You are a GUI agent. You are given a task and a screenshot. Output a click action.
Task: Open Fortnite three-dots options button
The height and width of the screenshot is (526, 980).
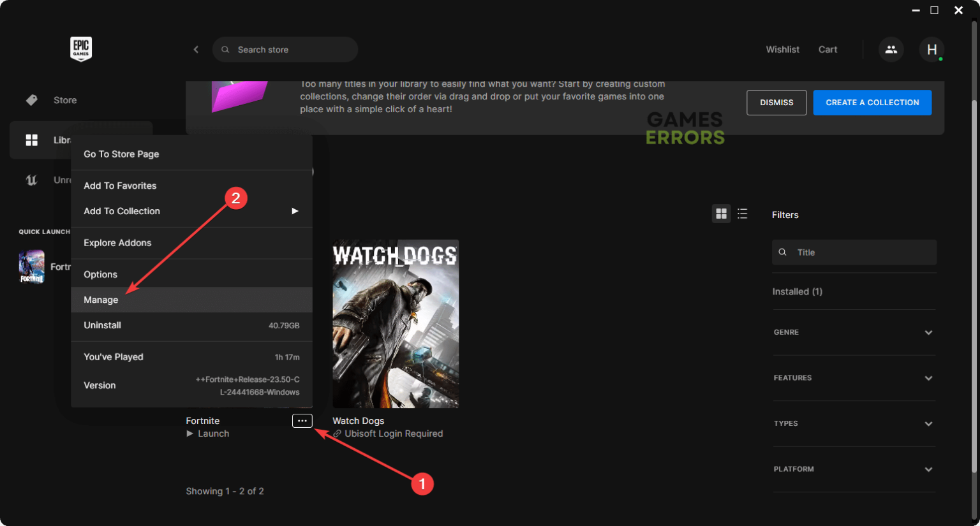(x=302, y=421)
